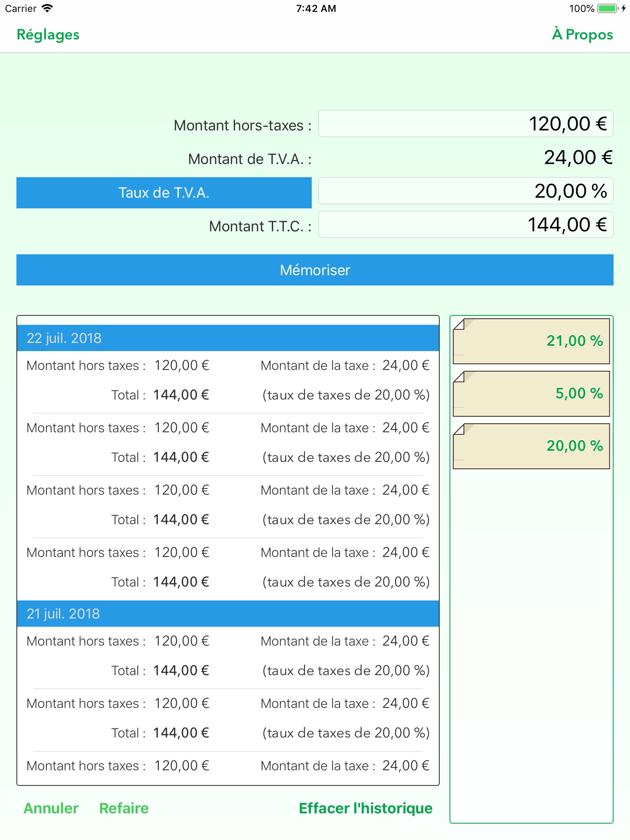Select the 5,00 % rate note
The width and height of the screenshot is (630, 840).
531,394
